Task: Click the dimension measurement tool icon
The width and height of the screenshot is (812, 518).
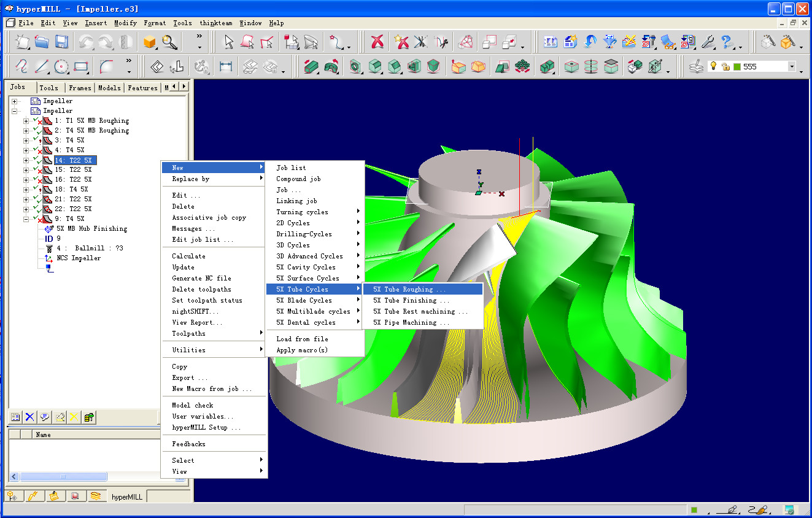Action: [225, 66]
